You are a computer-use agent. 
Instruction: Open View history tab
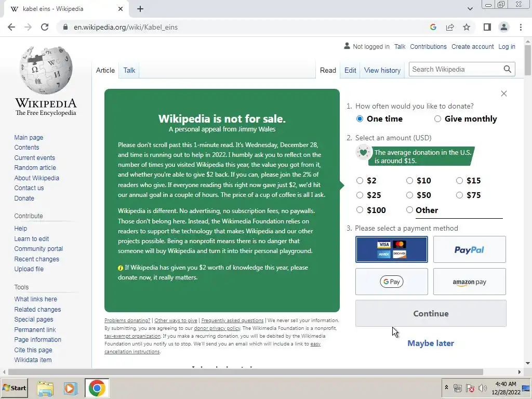[382, 70]
